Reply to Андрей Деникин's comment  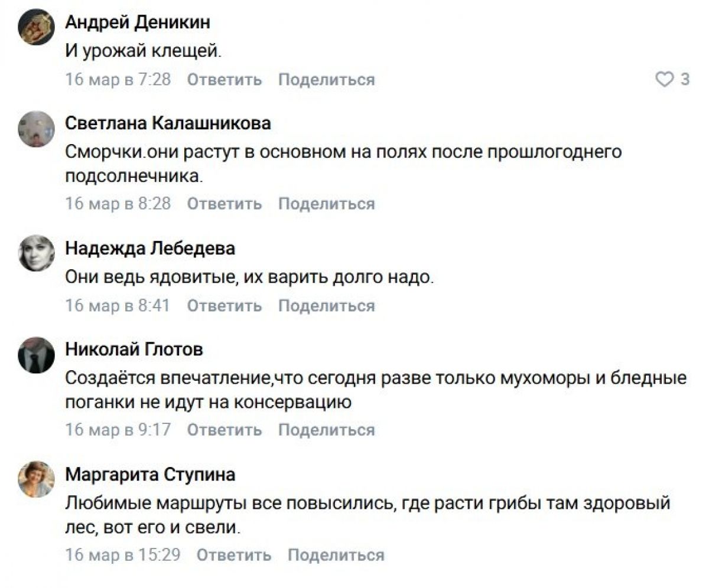point(224,80)
